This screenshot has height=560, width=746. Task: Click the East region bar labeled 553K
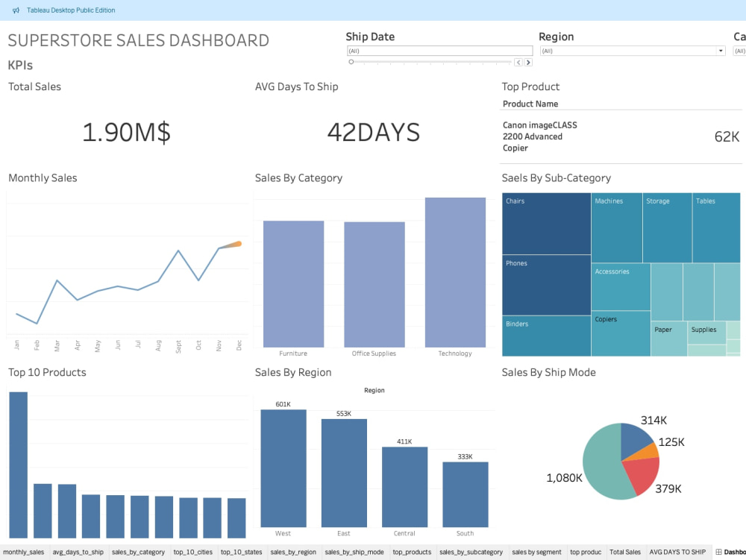click(344, 473)
